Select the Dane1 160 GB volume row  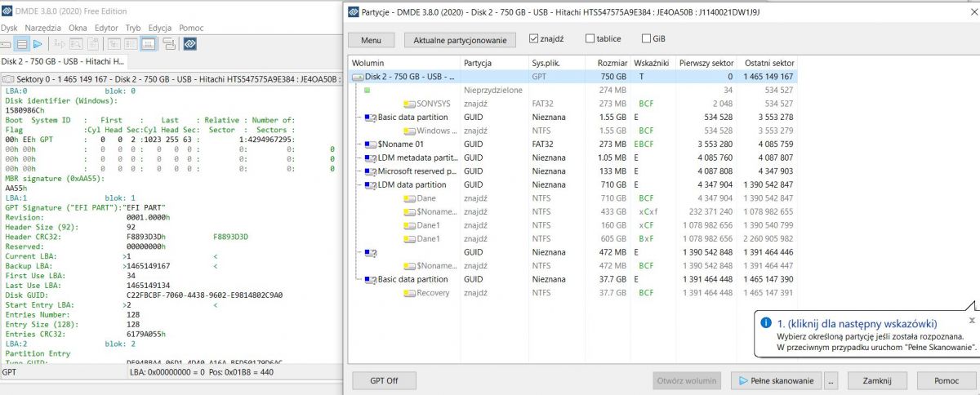tap(572, 225)
